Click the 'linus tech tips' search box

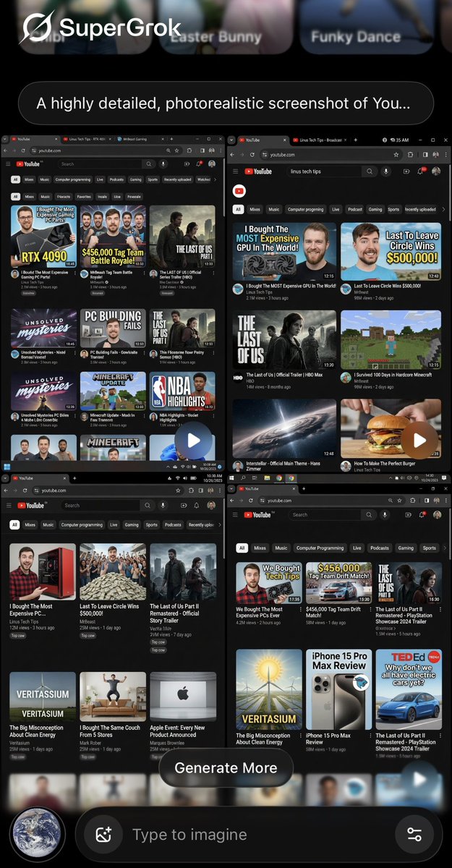[323, 171]
